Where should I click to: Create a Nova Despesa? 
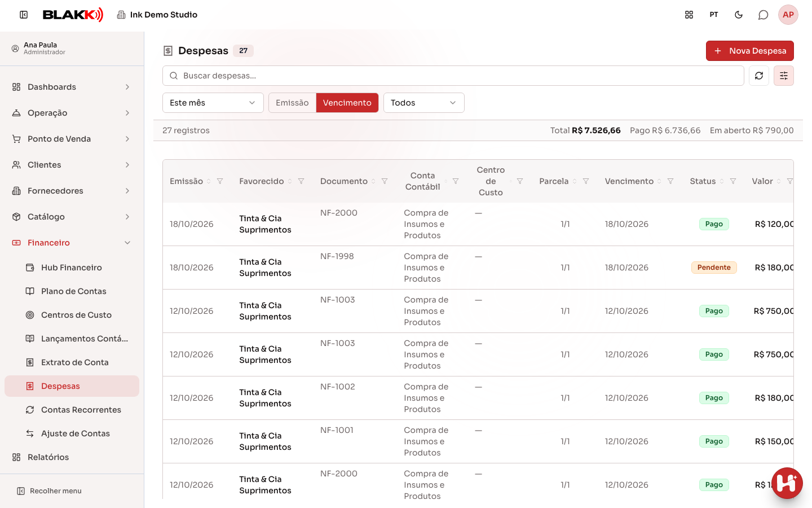click(x=750, y=51)
